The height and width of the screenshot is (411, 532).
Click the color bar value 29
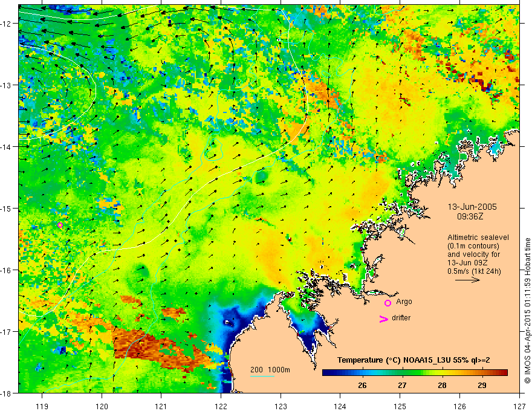482,385
